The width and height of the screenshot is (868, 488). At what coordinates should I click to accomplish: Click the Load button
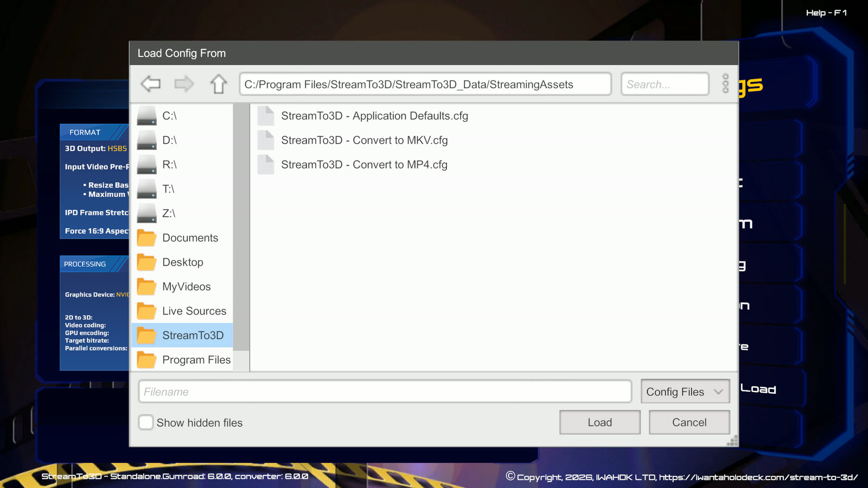point(600,422)
